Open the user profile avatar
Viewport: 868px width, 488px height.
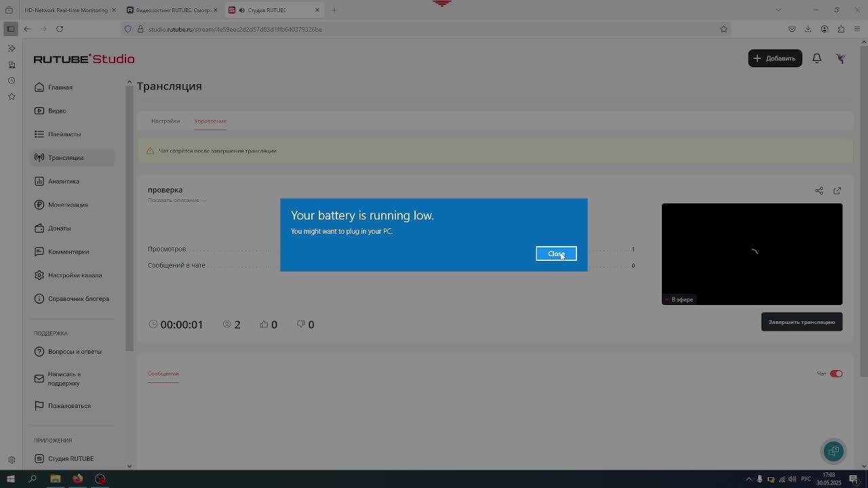(x=841, y=58)
